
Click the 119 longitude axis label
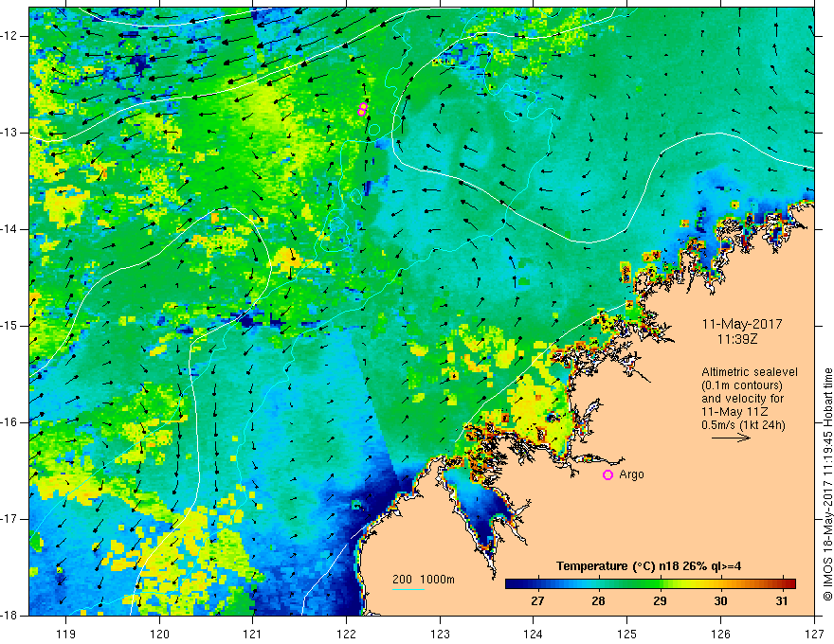tap(66, 634)
